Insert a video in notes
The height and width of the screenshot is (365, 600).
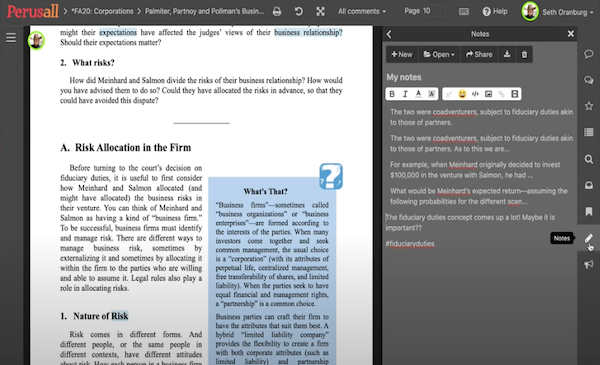514,94
